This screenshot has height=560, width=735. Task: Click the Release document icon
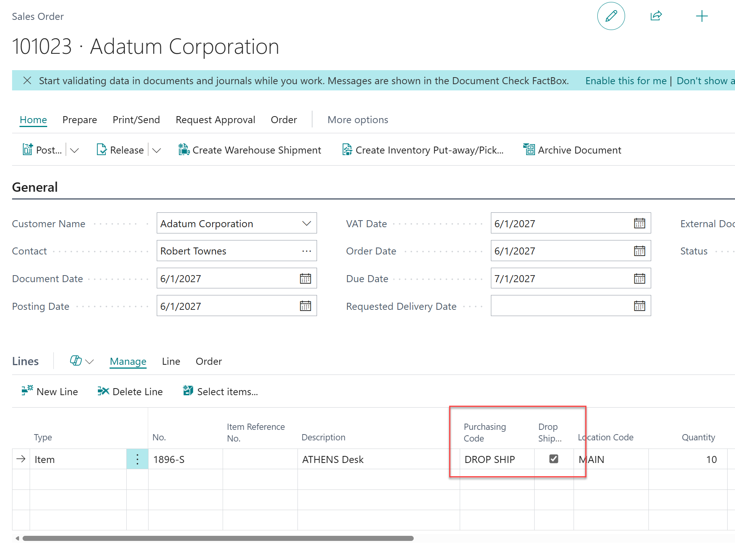pyautogui.click(x=101, y=150)
